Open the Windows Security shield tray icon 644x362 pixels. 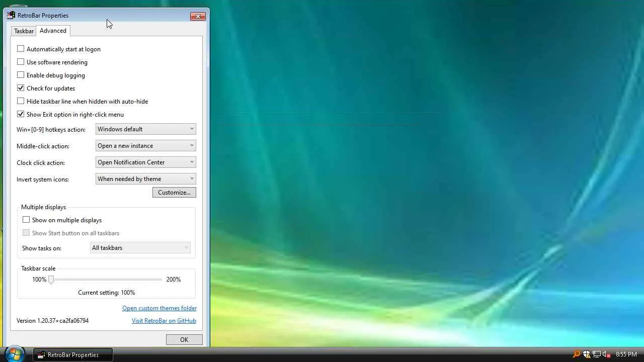tap(587, 354)
